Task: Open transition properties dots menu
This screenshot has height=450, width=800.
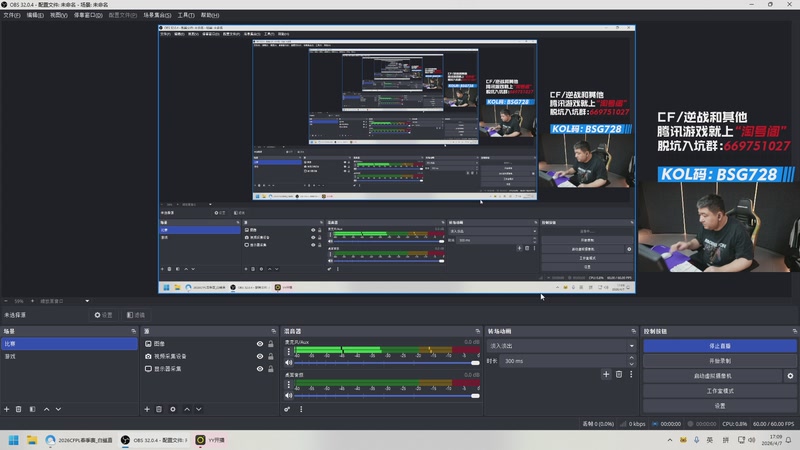Action: (x=631, y=374)
